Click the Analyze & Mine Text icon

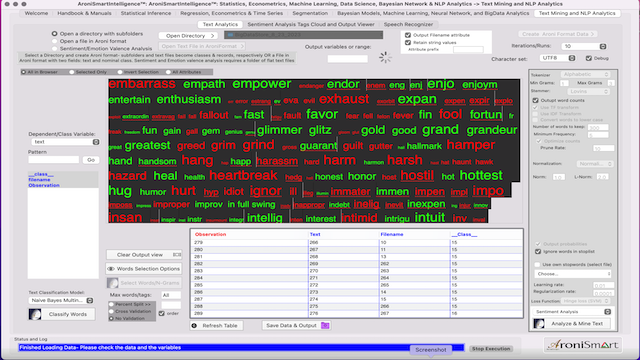(539, 324)
